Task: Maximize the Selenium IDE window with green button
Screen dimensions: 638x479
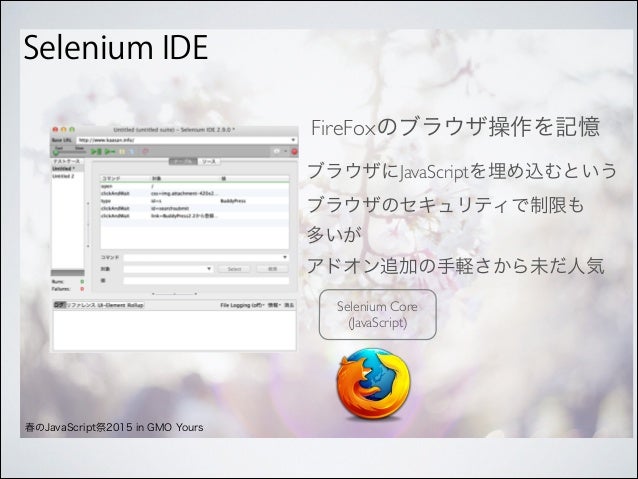Action: [72, 129]
